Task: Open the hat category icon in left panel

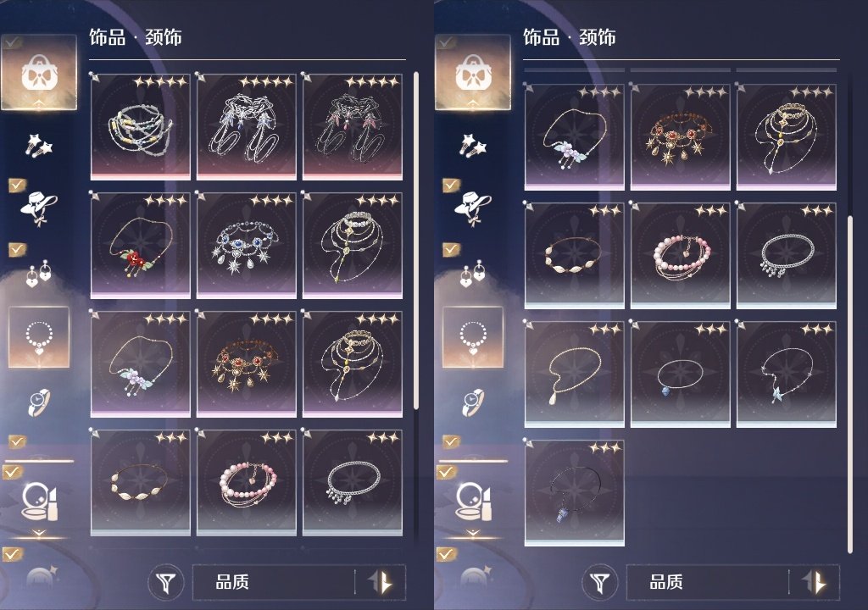Action: 37,208
